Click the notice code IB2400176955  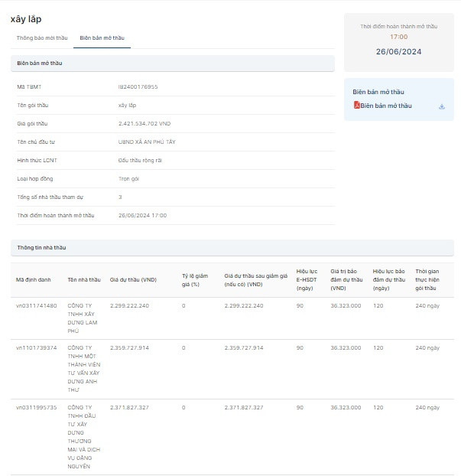(138, 86)
